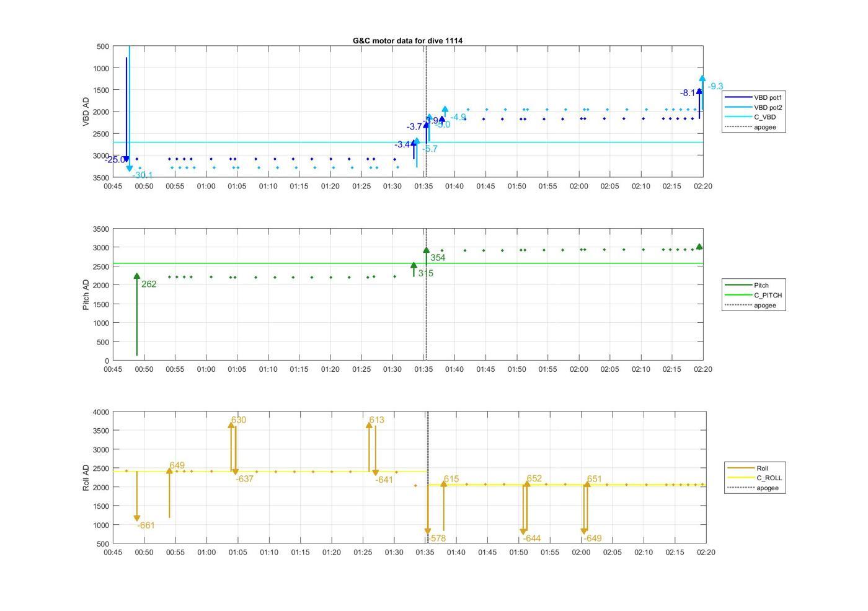Click the '3500' y-tick on the Pitch plot
868x611 pixels.
pyautogui.click(x=101, y=229)
